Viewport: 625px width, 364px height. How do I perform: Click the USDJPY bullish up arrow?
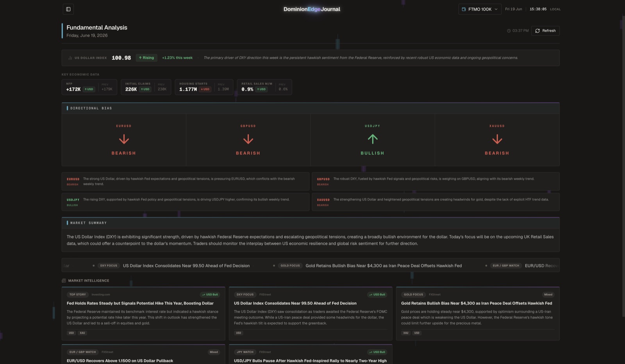coord(373,139)
